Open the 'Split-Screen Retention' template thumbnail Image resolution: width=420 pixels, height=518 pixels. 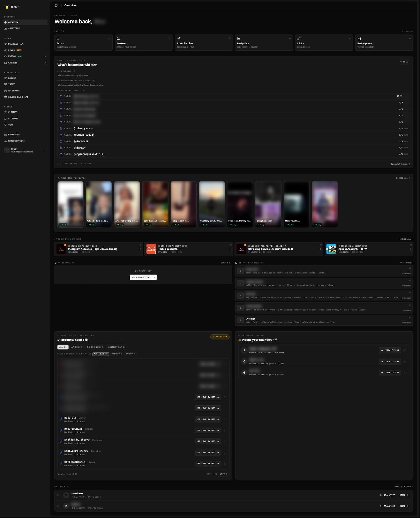[155, 204]
